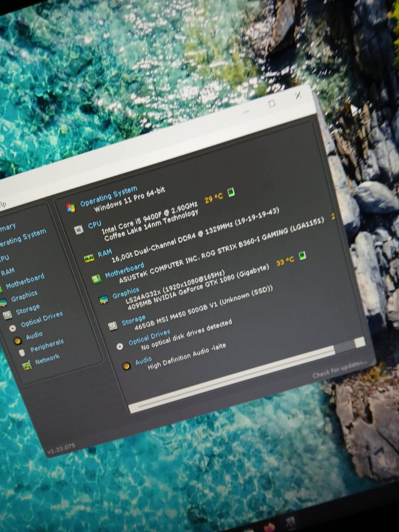Open Storage section in the sidebar
The height and width of the screenshot is (532, 399).
click(28, 310)
